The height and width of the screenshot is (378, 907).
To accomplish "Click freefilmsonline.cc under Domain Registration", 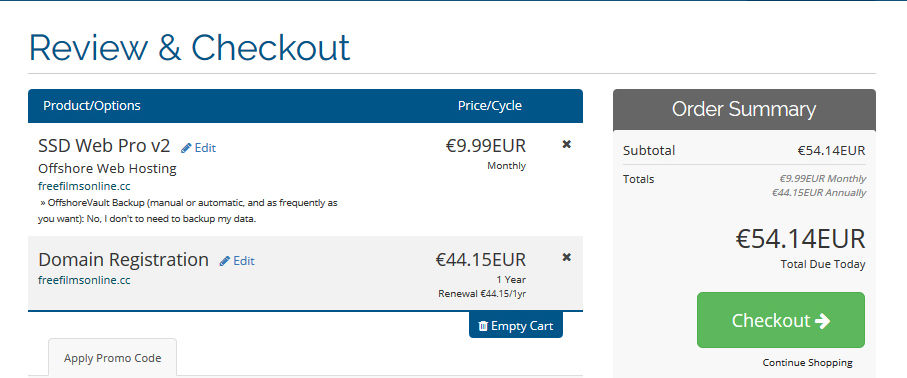I will tap(84, 280).
